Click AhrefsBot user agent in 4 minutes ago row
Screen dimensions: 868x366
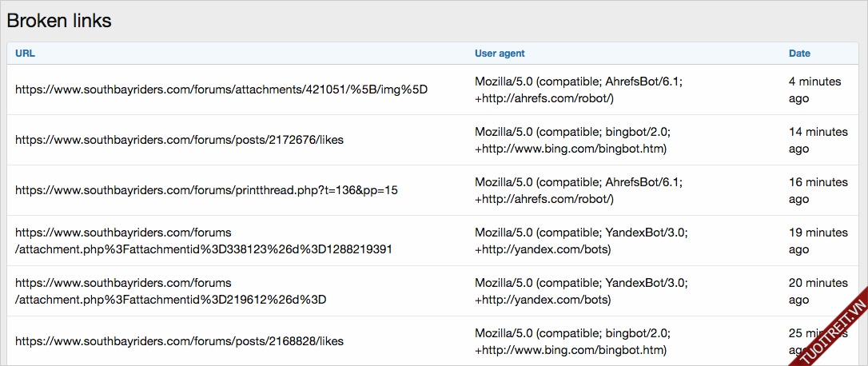[579, 90]
